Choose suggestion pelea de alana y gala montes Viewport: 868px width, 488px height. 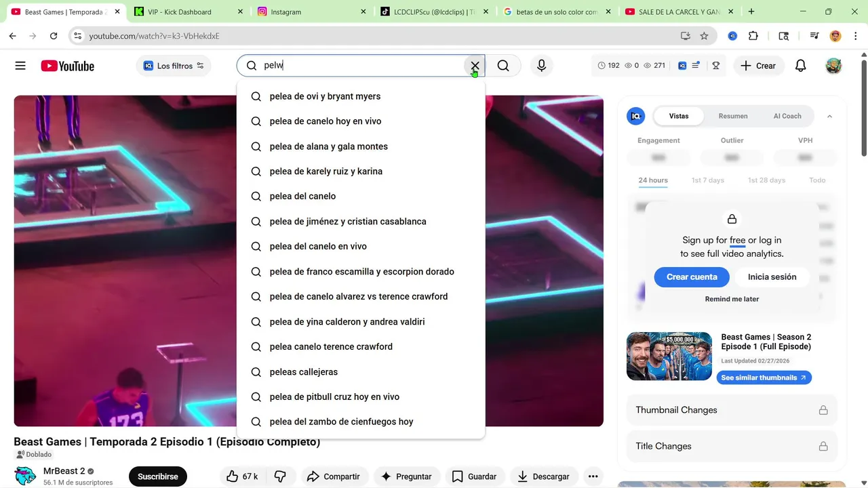[361, 146]
